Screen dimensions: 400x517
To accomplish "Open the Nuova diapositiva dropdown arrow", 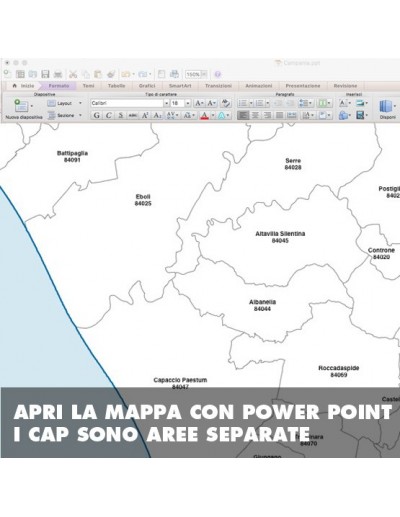I will [32, 106].
